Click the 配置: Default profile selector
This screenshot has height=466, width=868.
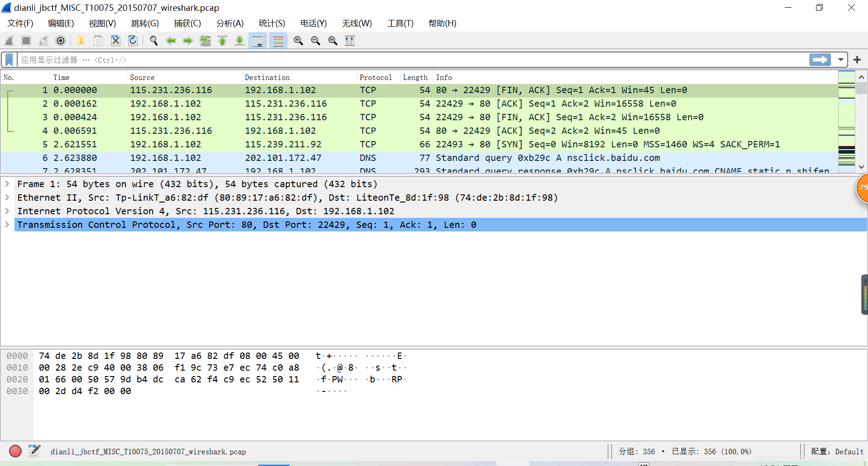tap(837, 452)
